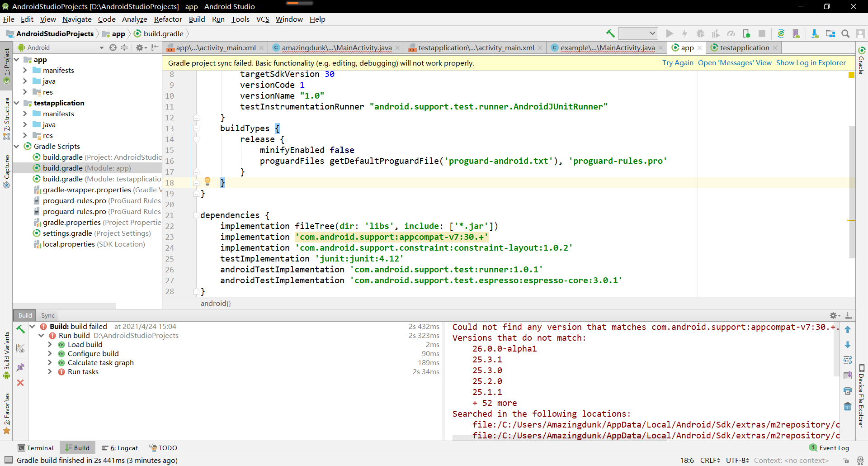Click the collapse all icon in Project panel

[124, 48]
